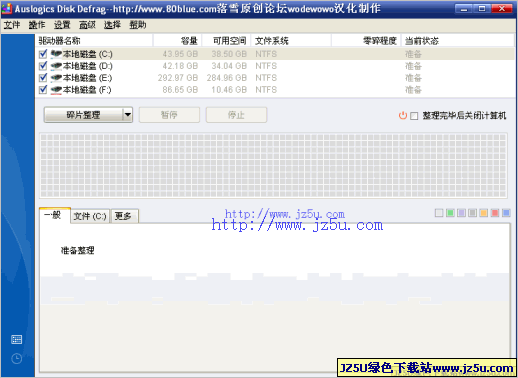Click the 准备整理 status text
Screen dimensions: 518x378
[77, 250]
